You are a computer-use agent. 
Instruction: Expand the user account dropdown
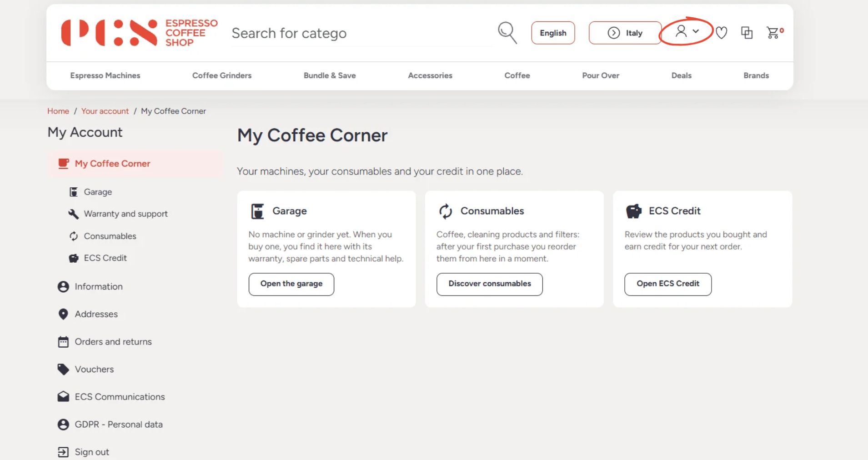(x=687, y=31)
